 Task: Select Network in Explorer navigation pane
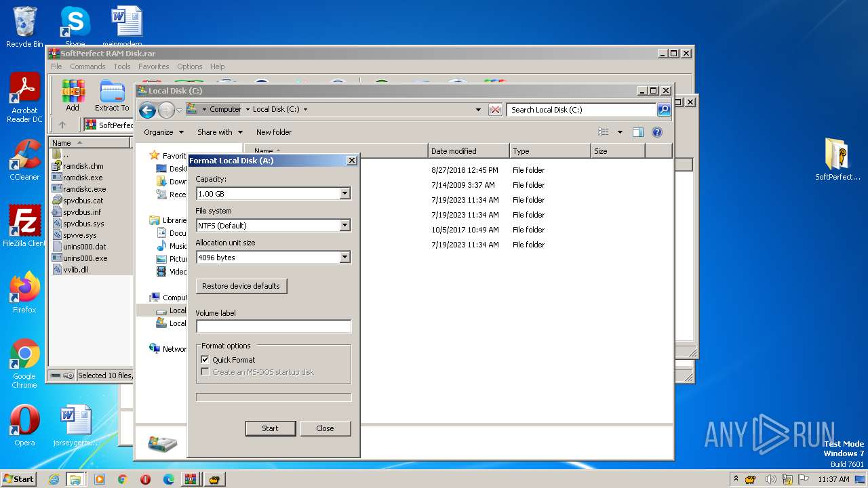[168, 349]
